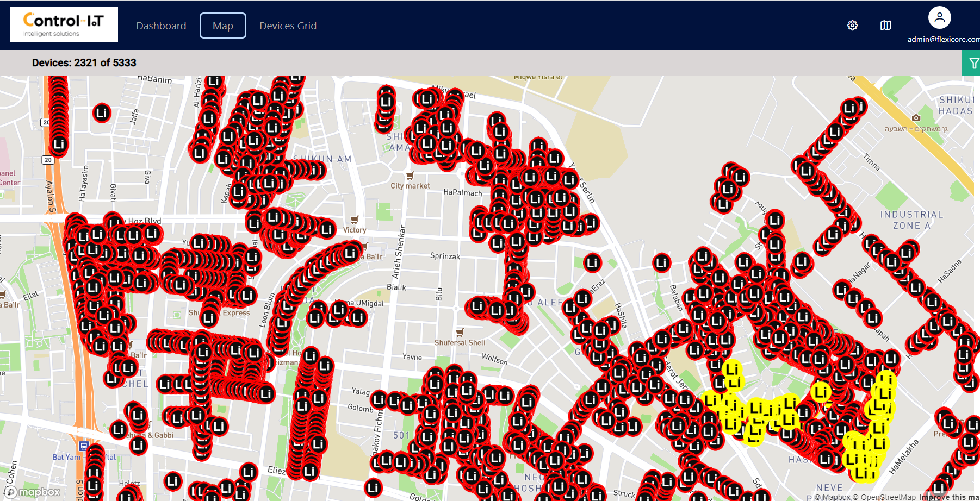Click the Shufersal Sheli cart icon
Image resolution: width=980 pixels, height=501 pixels.
[x=460, y=332]
